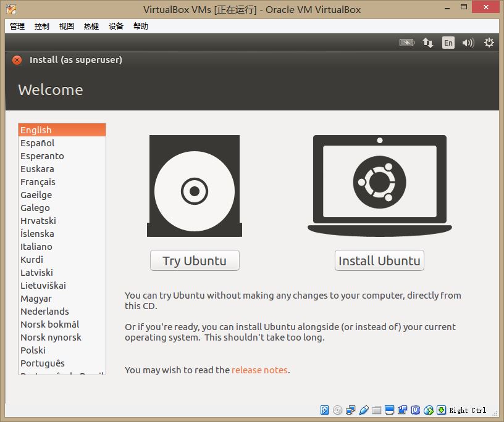Image resolution: width=504 pixels, height=422 pixels.
Task: Click the mouse integration status icon
Action: tap(429, 410)
